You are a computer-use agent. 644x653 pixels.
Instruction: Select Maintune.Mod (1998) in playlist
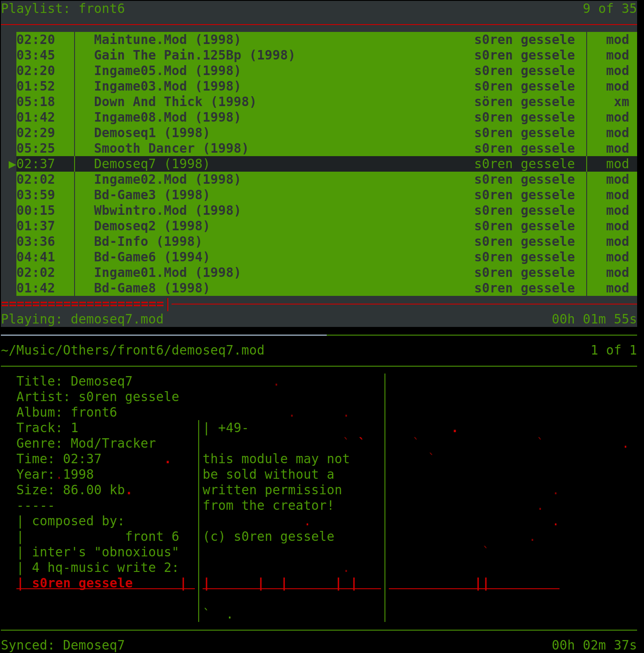tap(167, 40)
